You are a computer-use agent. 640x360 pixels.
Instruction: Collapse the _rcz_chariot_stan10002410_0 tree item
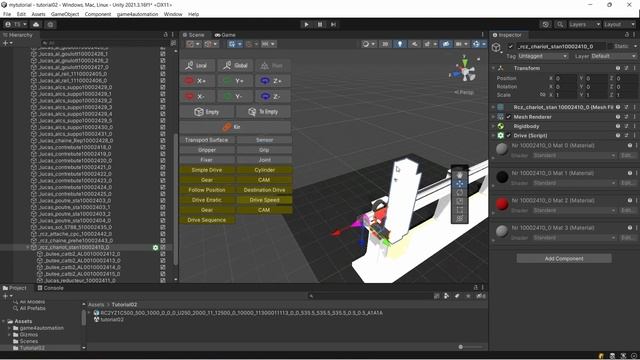coord(28,247)
